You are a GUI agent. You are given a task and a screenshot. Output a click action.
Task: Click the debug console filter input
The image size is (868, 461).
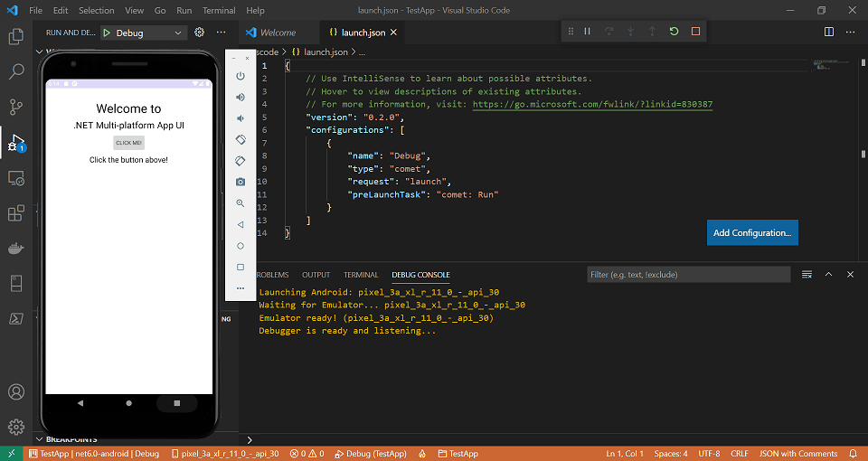(689, 275)
